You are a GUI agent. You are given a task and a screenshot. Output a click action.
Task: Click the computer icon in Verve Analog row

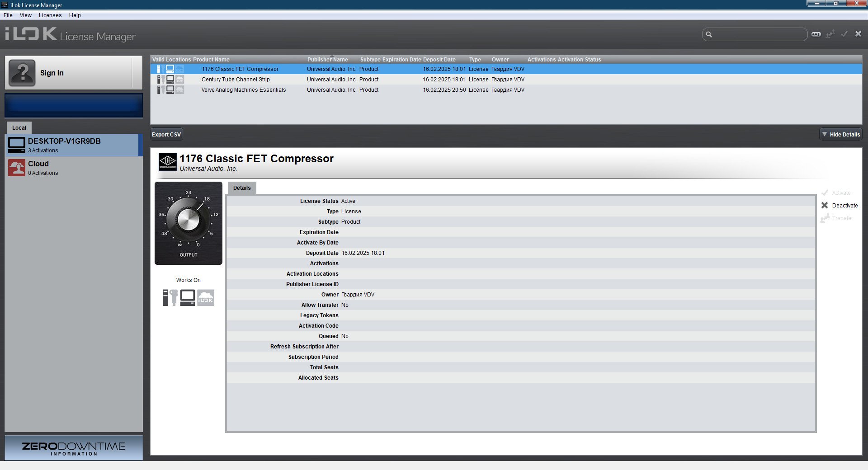170,90
